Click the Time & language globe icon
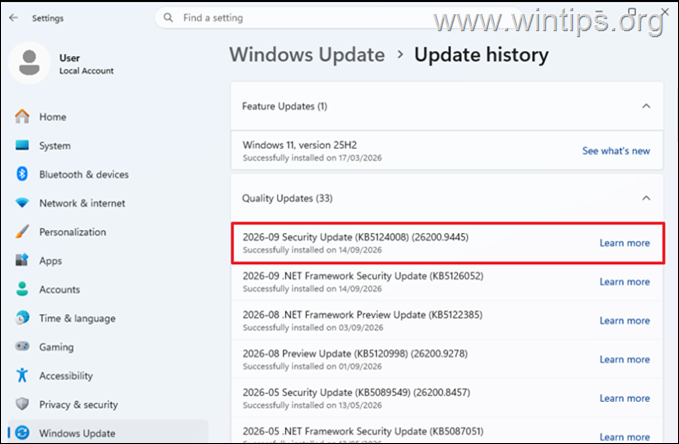Image resolution: width=679 pixels, height=444 pixels. tap(22, 318)
